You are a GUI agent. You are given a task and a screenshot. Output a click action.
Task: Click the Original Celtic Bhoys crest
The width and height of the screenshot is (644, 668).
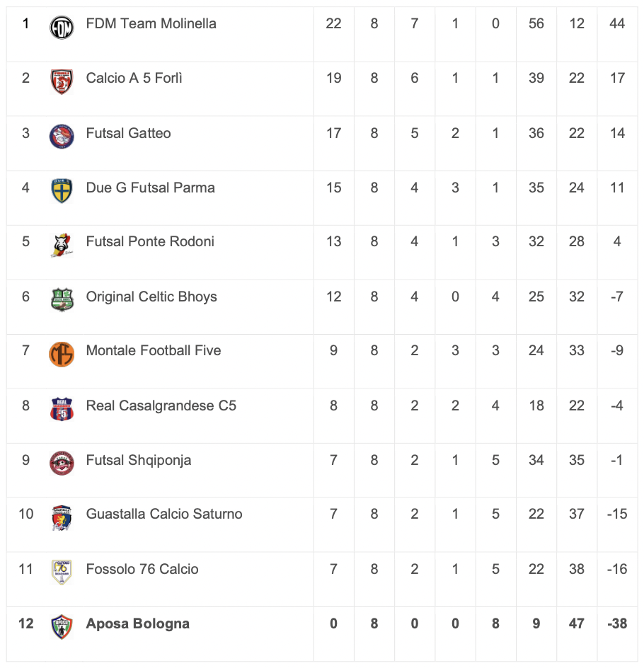62,299
